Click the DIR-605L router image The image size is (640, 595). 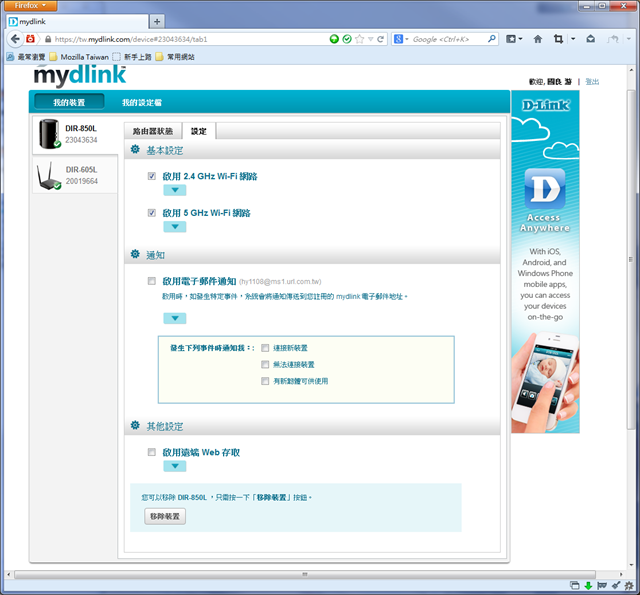48,176
